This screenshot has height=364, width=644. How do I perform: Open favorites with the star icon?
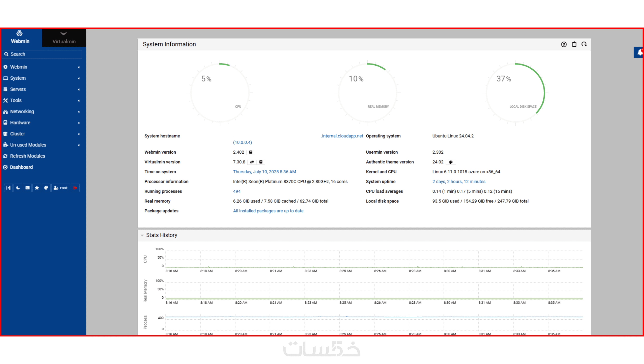click(37, 188)
